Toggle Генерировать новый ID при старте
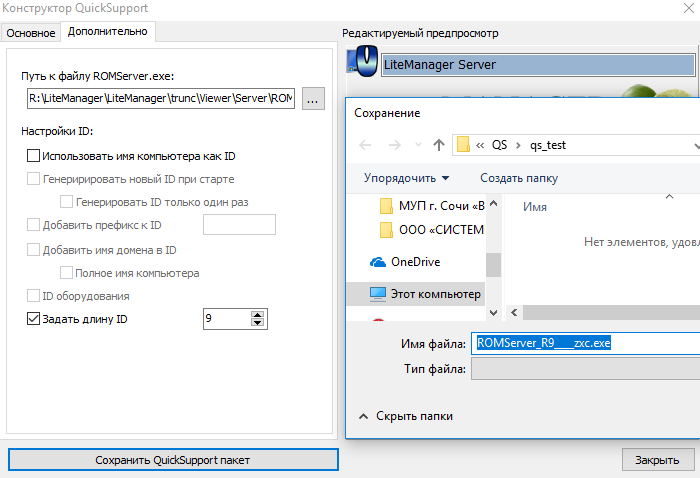700x478 pixels. pos(33,179)
